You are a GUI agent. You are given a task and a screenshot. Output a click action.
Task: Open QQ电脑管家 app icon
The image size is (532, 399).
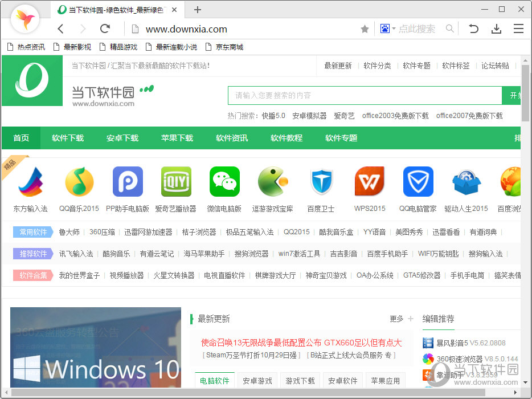418,182
